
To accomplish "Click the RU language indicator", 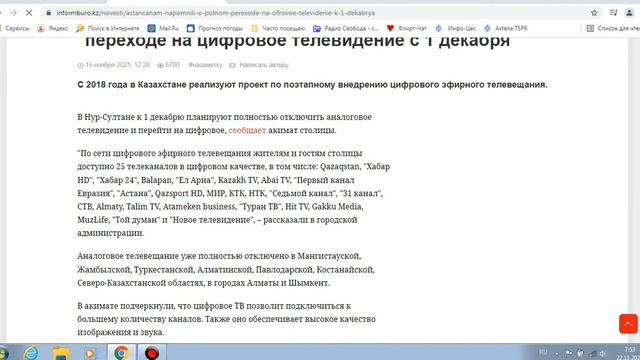I will 543,352.
